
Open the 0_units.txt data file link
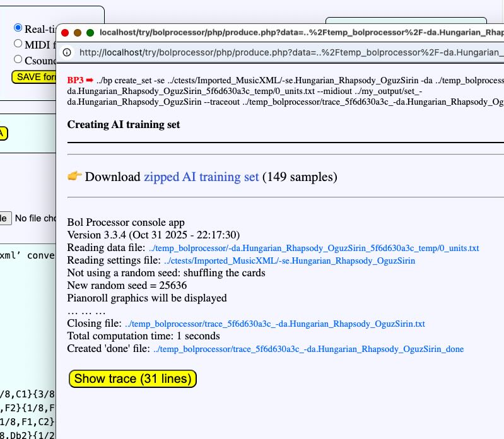[x=314, y=248]
